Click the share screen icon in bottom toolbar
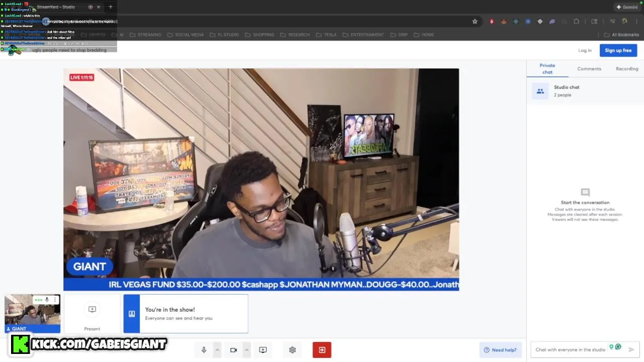The width and height of the screenshot is (644, 362). (x=263, y=350)
